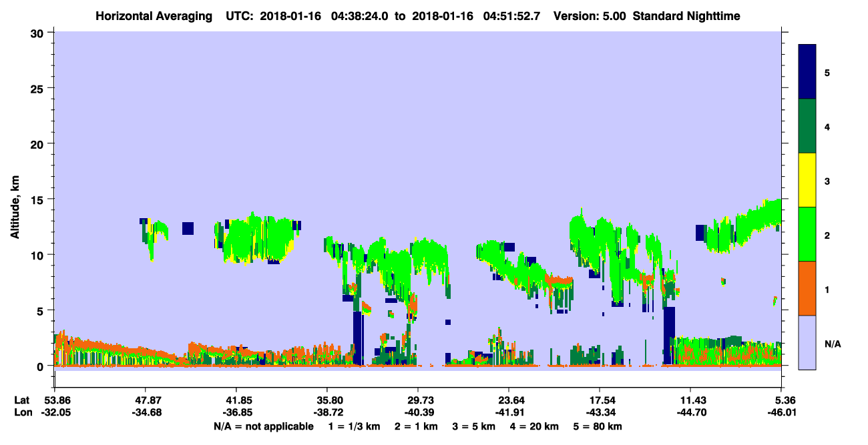Click the Version: 5.00 Standard Nighttime text
The height and width of the screenshot is (445, 868).
tap(646, 15)
